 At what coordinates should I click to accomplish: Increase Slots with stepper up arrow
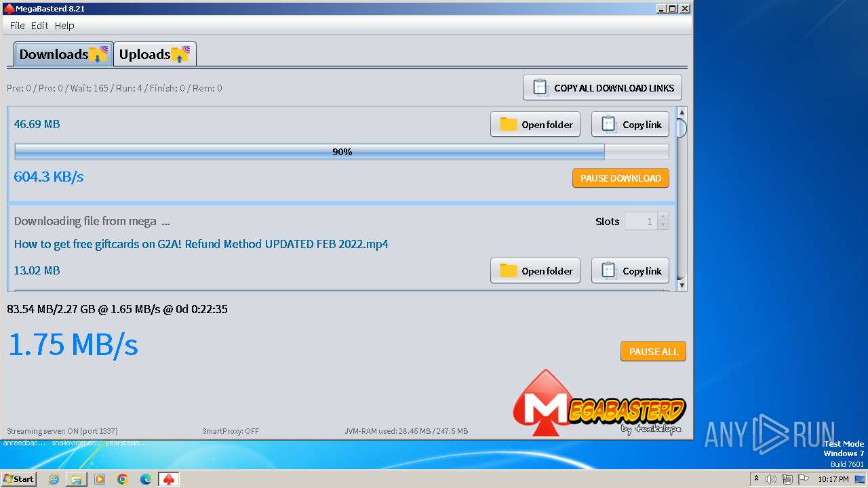(x=663, y=217)
